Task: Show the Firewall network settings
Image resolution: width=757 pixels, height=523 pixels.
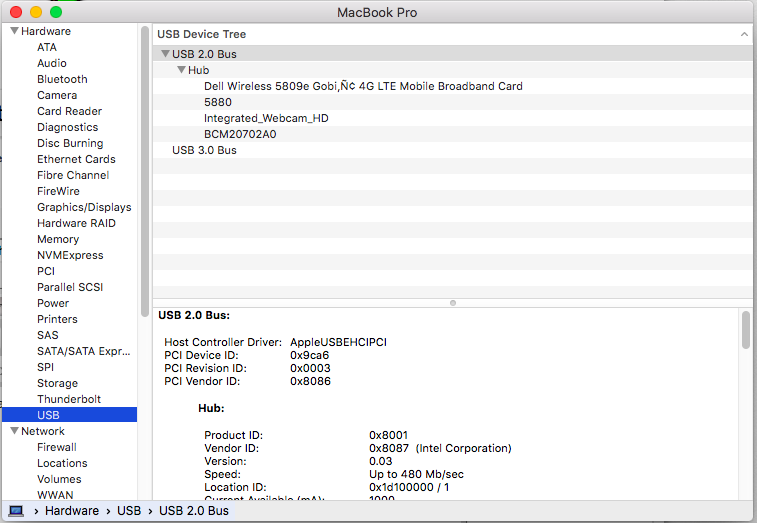Action: [57, 447]
